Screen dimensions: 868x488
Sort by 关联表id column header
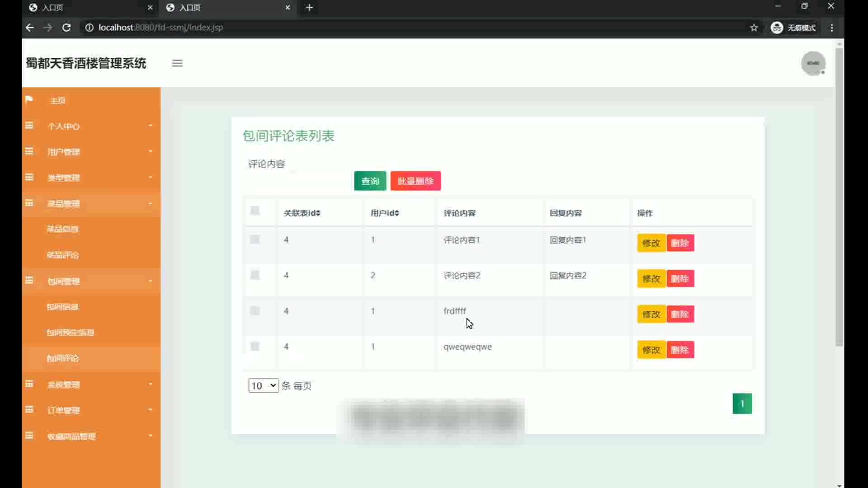pos(302,213)
